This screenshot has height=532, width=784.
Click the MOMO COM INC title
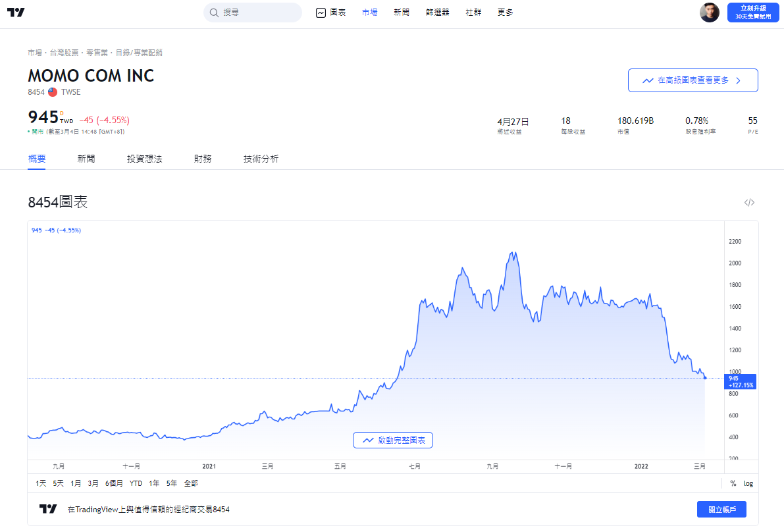pyautogui.click(x=91, y=76)
